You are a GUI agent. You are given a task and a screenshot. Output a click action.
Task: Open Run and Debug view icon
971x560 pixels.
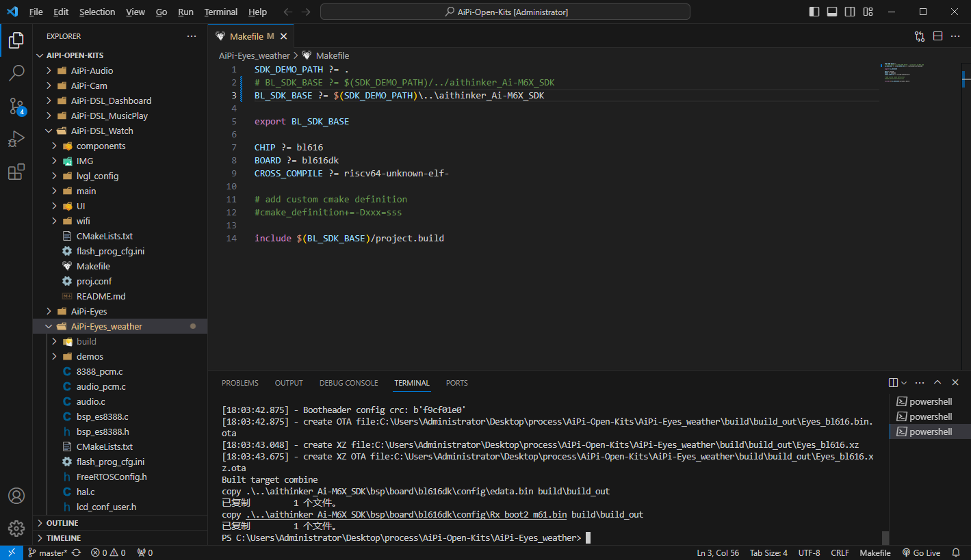[x=16, y=139]
